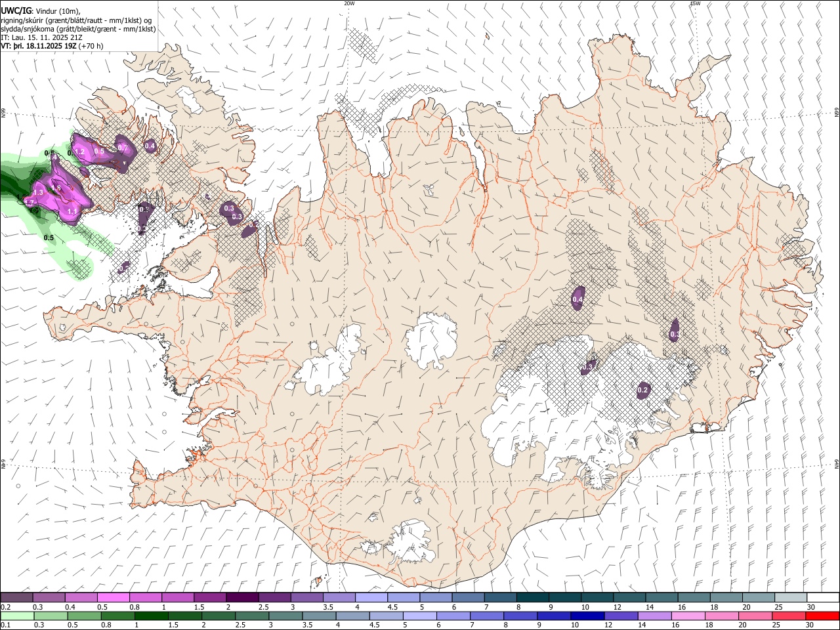Click the bright pink 0.5 swatch in the snow legend
Screen dimensions: 840x630
coord(113,598)
